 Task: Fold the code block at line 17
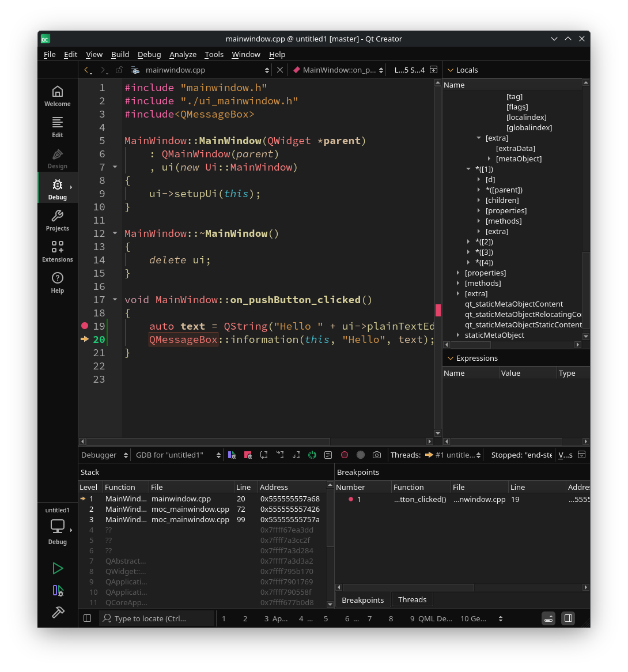[115, 300]
